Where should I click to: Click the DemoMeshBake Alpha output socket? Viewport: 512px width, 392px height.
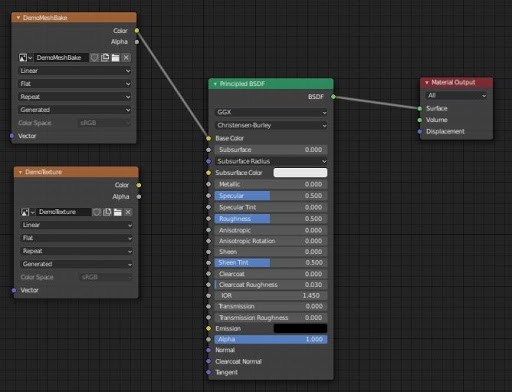pos(137,42)
